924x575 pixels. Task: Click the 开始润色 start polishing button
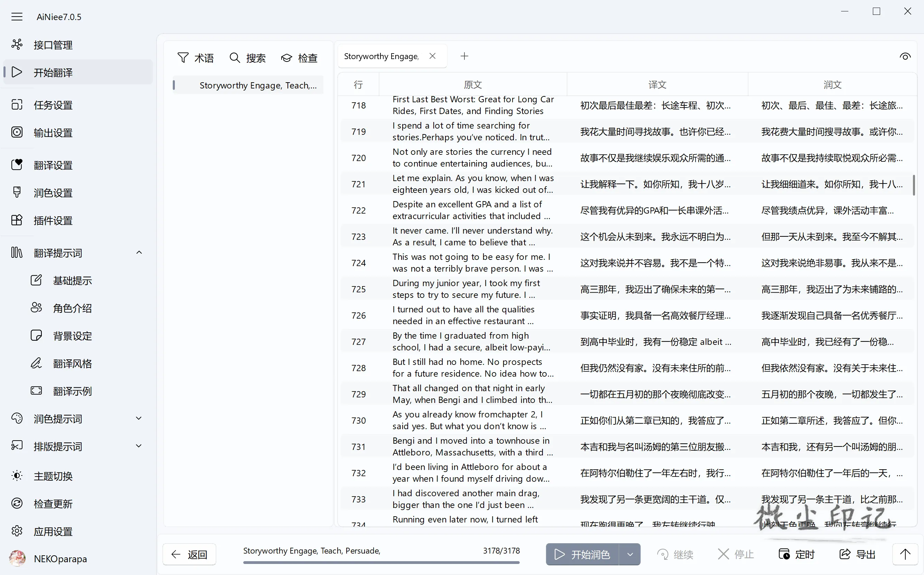pyautogui.click(x=583, y=554)
